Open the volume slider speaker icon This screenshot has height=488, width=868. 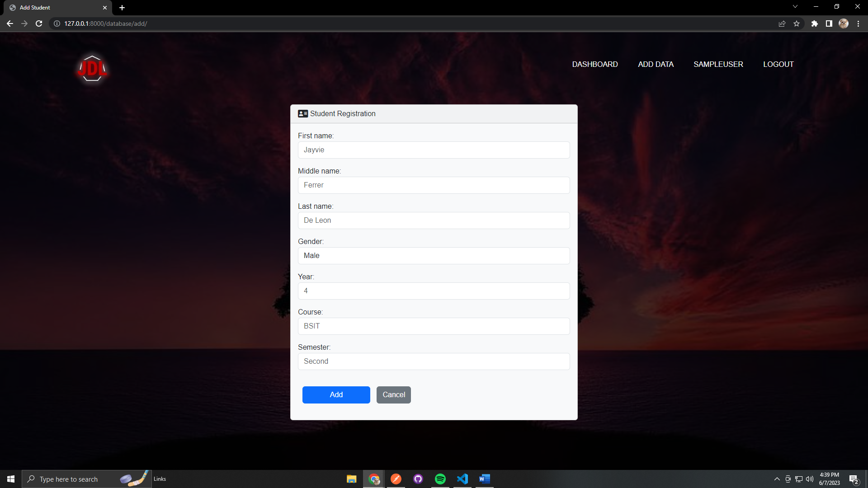pyautogui.click(x=810, y=479)
